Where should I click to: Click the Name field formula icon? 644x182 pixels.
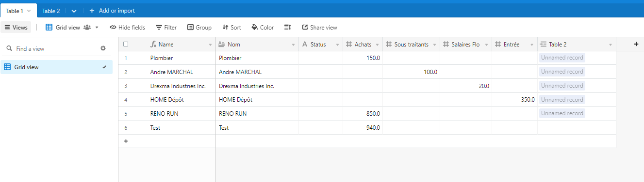pyautogui.click(x=153, y=45)
